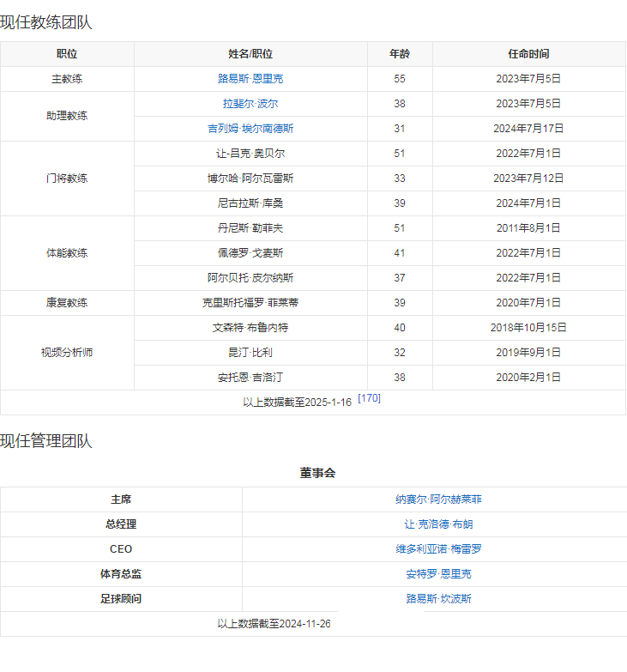Open the 纳赛尔·阿尔赫莱菲 chairman link
This screenshot has width=627, height=672.
[438, 499]
